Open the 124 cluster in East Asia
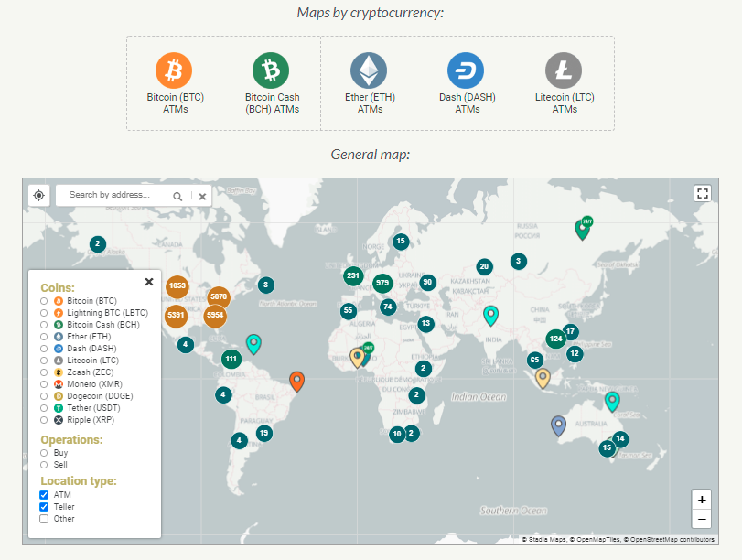This screenshot has height=560, width=742. pyautogui.click(x=556, y=339)
